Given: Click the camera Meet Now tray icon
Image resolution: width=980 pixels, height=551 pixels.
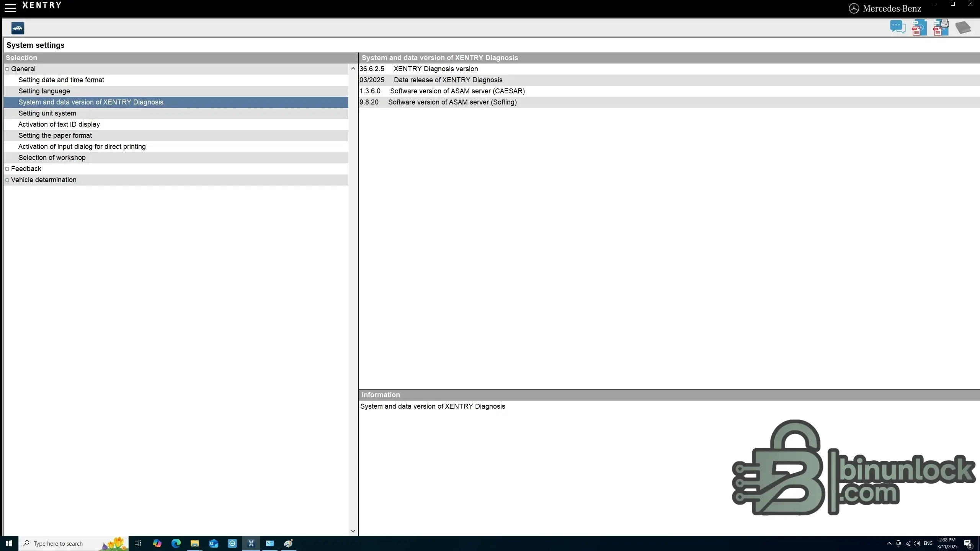Looking at the screenshot, I should pyautogui.click(x=898, y=543).
